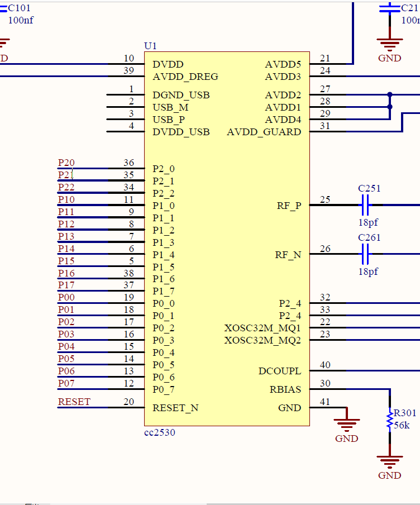The width and height of the screenshot is (420, 505).
Task: Click the DVDD pin name
Action: tap(168, 64)
